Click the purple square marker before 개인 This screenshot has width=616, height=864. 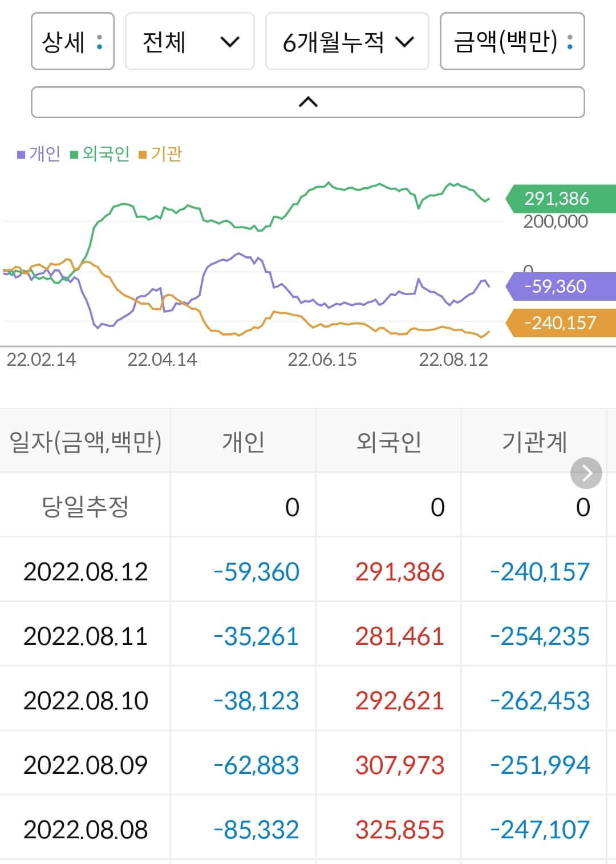tap(21, 153)
